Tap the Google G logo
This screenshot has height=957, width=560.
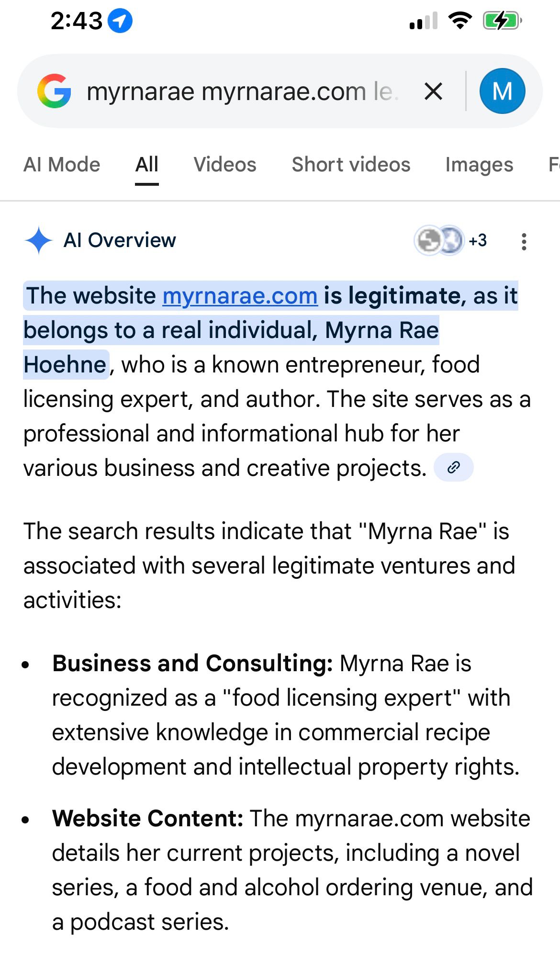[54, 91]
